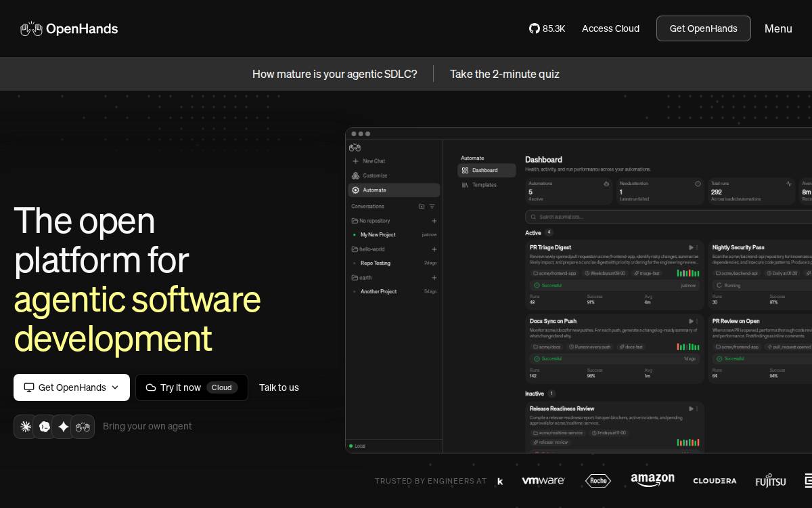The image size is (812, 508).
Task: Click the Codex terminal agent icon
Action: coord(45,427)
